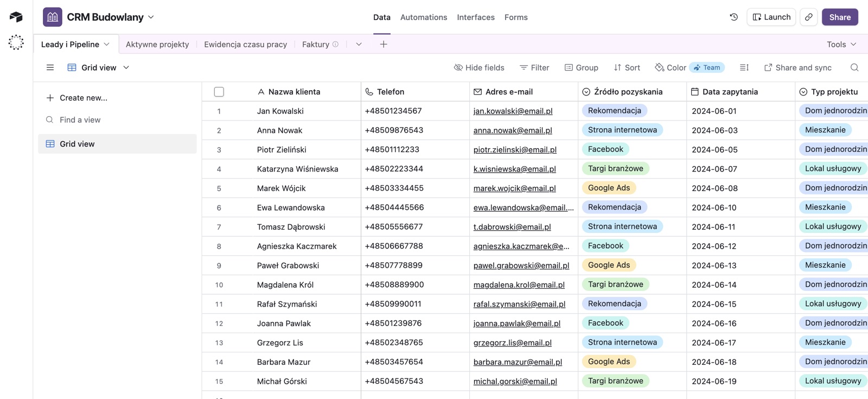
Task: Click the Grid view table icon in toolbar
Action: pos(72,67)
